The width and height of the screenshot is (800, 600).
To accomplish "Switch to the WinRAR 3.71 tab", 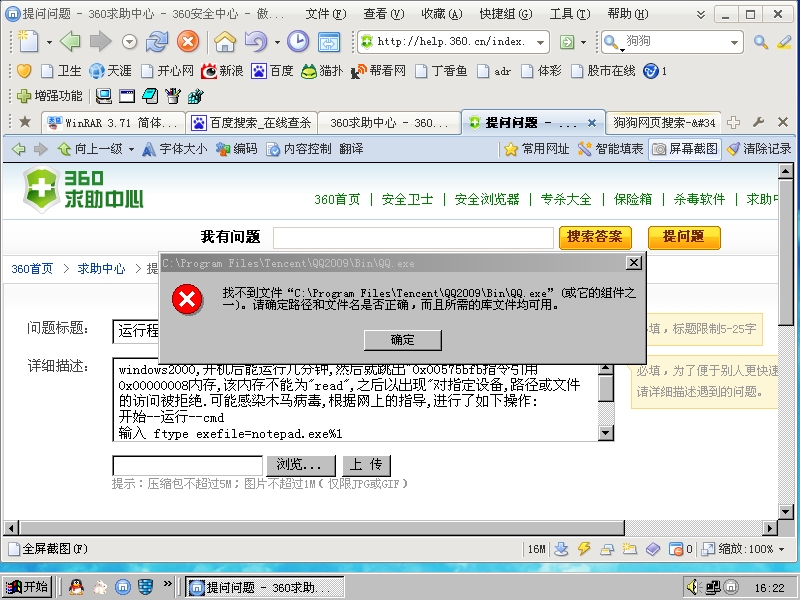I will click(x=112, y=123).
